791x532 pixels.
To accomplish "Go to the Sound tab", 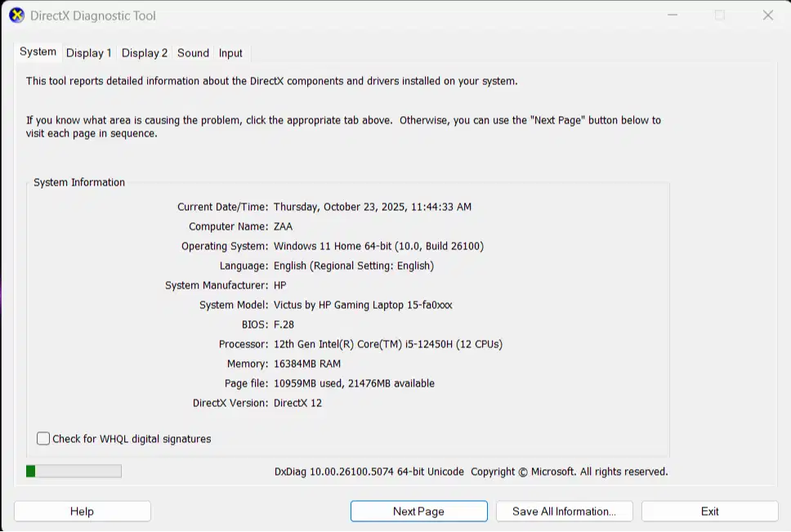I will (x=193, y=53).
